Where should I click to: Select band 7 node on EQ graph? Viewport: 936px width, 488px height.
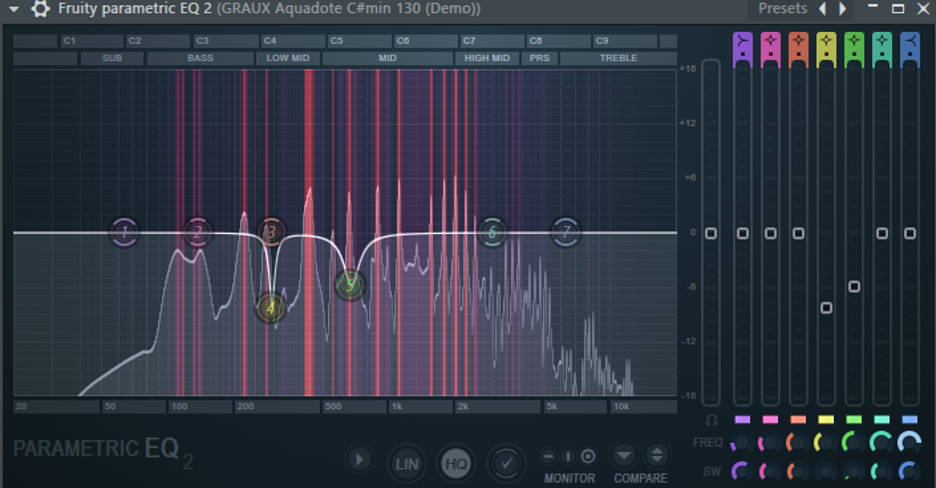[x=566, y=232]
